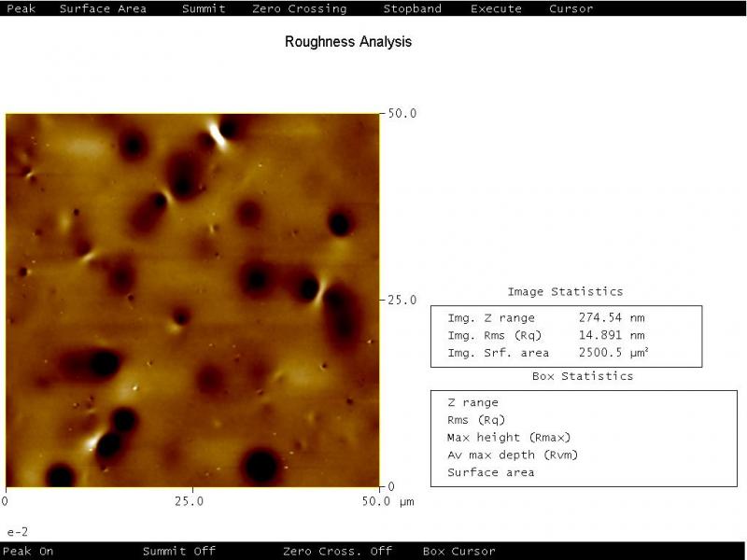Click Execute in the top menu
The height and width of the screenshot is (560, 747).
496,8
